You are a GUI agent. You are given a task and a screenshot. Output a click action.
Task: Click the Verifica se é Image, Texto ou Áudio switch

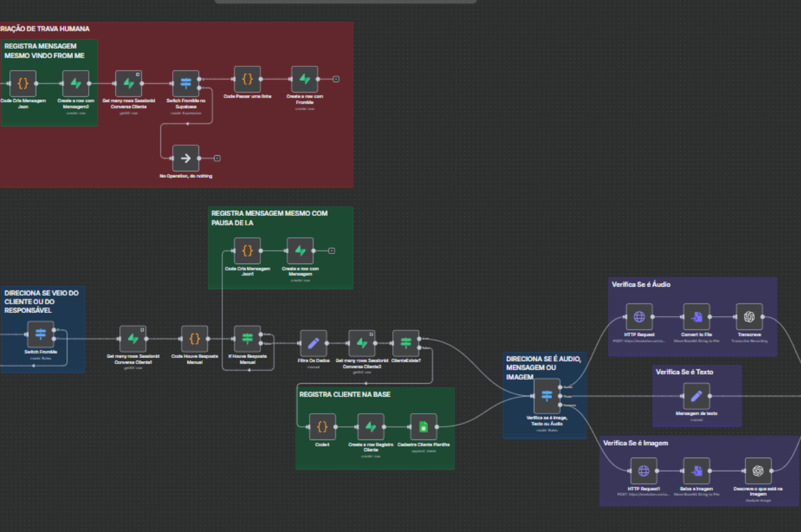tap(547, 396)
